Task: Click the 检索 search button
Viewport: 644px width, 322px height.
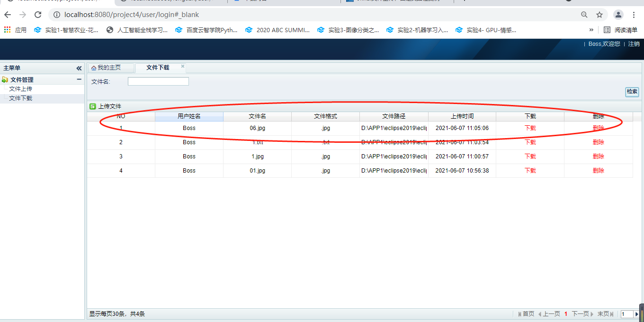Action: (x=632, y=92)
